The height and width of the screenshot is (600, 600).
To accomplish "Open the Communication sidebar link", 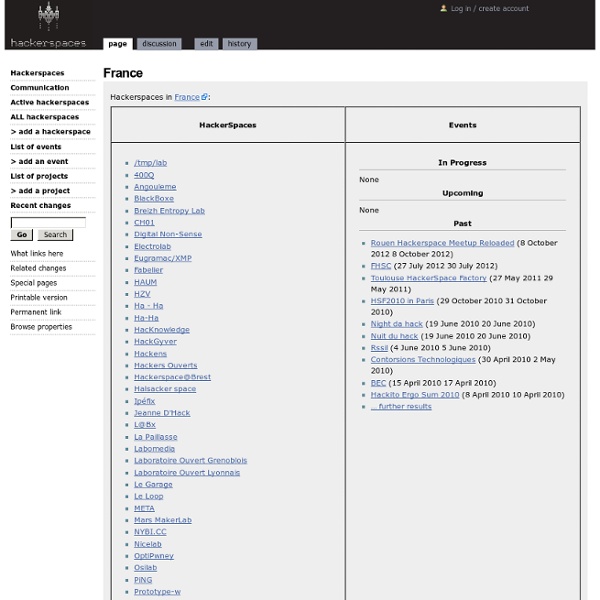I will pos(40,88).
